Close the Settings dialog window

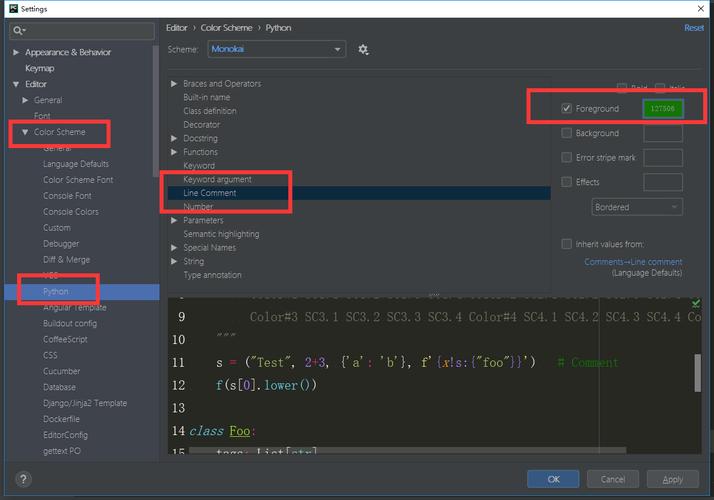pyautogui.click(x=701, y=9)
